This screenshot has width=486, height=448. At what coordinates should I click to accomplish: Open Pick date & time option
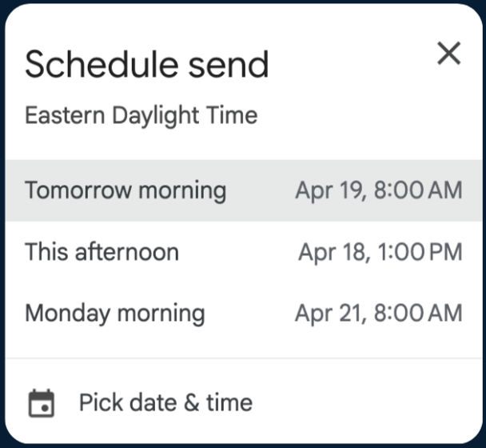[244, 402]
